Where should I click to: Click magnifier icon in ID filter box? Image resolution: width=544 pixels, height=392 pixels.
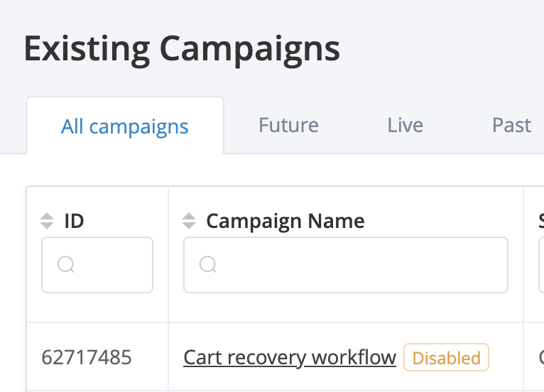click(66, 265)
